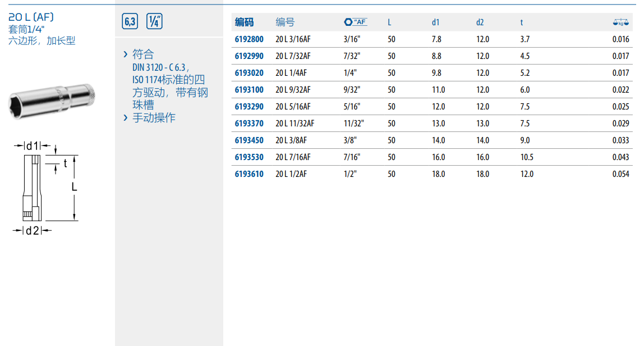
Task: Select product code 6193370
Action: point(249,124)
